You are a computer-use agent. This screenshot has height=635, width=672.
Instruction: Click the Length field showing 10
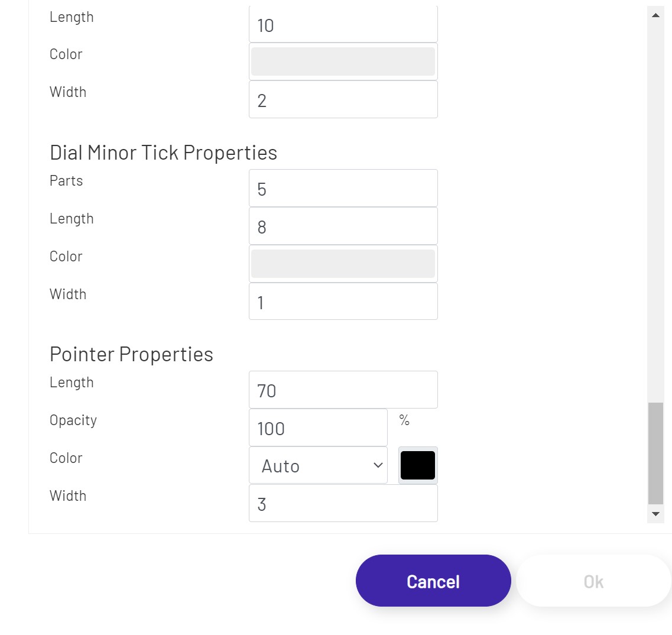343,25
